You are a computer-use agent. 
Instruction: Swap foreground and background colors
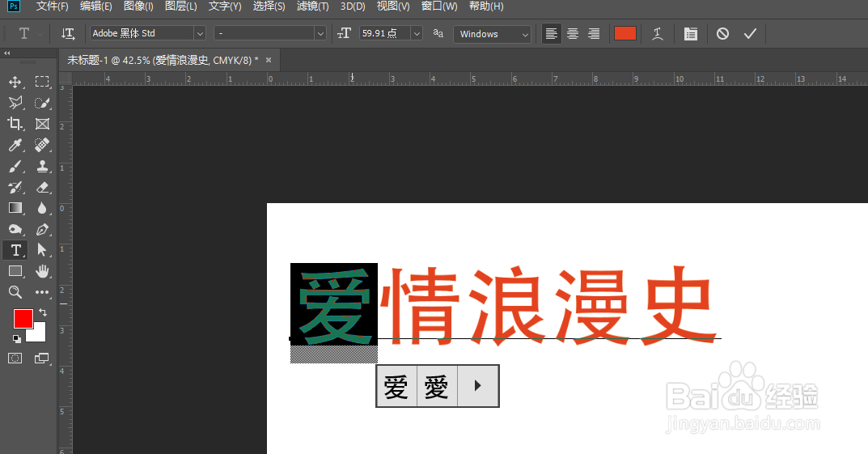(43, 313)
